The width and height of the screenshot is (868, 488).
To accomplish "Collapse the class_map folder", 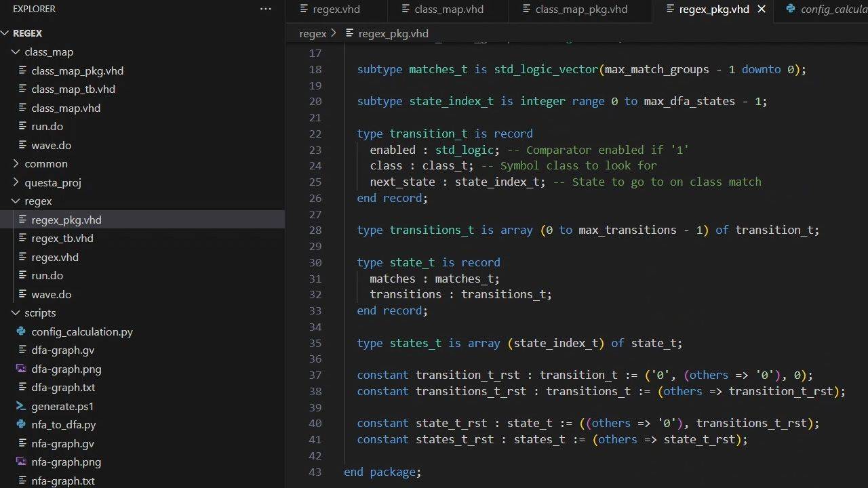I will [x=16, y=52].
